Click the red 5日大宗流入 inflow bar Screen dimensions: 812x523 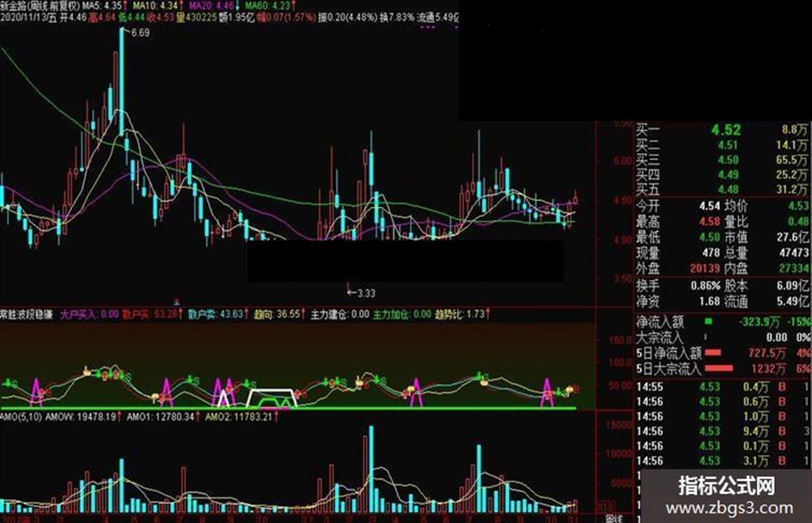coord(719,368)
